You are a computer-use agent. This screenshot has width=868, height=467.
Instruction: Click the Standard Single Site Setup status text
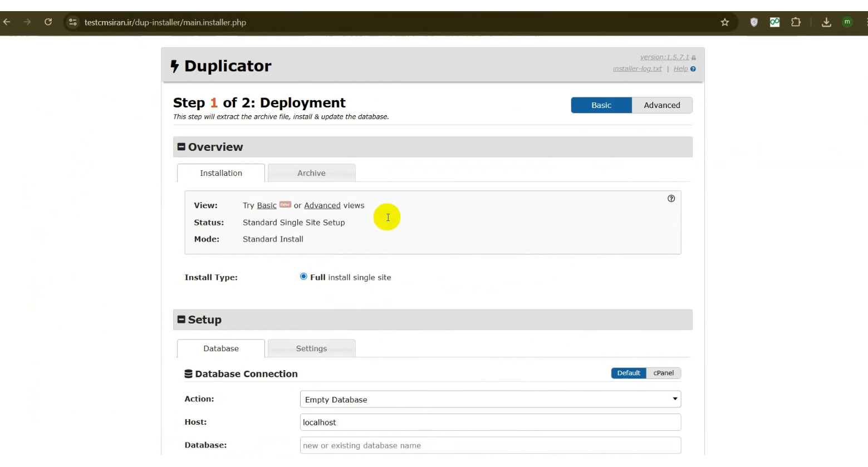294,223
